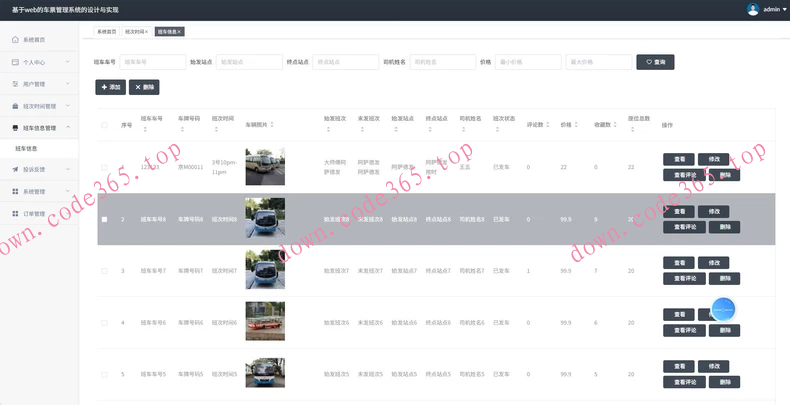Viewport: 790px width, 405px height.
Task: Click the 班车车号 search input field
Action: pos(152,62)
